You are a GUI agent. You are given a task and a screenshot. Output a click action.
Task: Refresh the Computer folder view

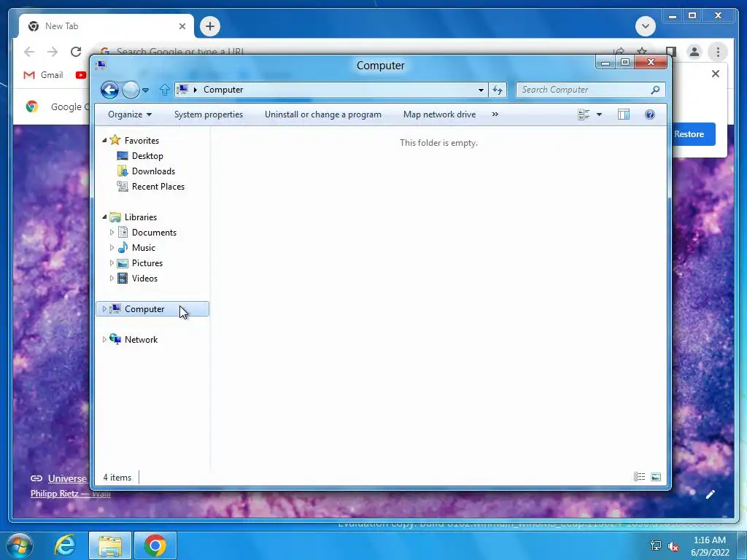click(498, 90)
